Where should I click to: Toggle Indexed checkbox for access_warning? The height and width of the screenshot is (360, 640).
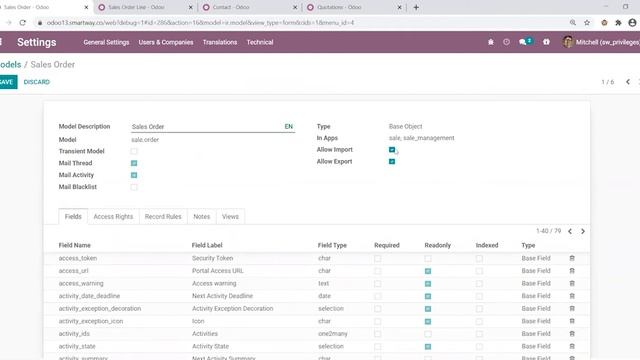pos(479,284)
